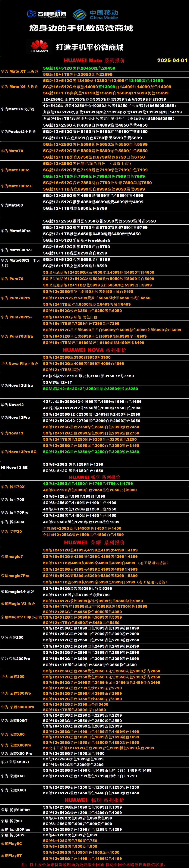Select the 华为Nova12Pro model label

pyautogui.click(x=15, y=418)
